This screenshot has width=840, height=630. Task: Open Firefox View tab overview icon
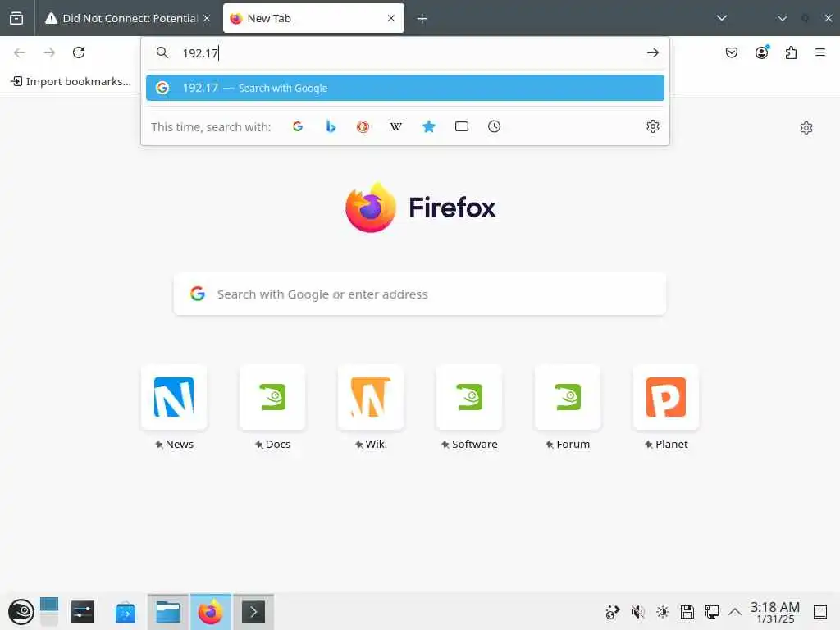pos(16,18)
